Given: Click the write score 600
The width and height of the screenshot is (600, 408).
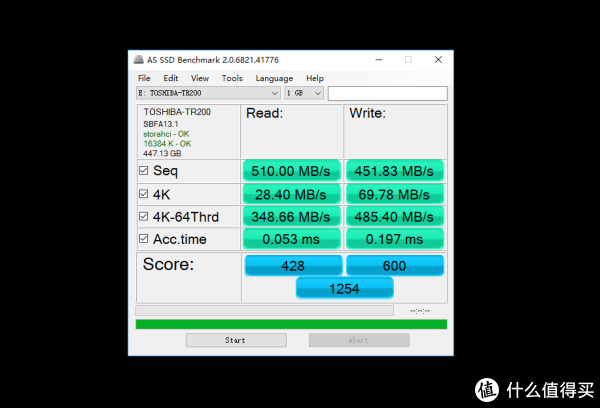Looking at the screenshot, I should point(395,266).
